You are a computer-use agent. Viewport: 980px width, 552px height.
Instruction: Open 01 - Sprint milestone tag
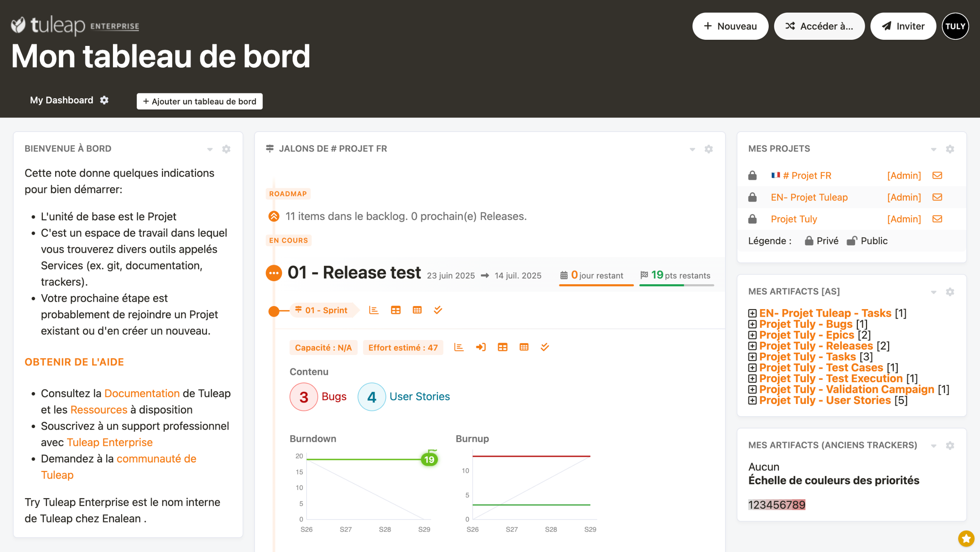pyautogui.click(x=326, y=310)
